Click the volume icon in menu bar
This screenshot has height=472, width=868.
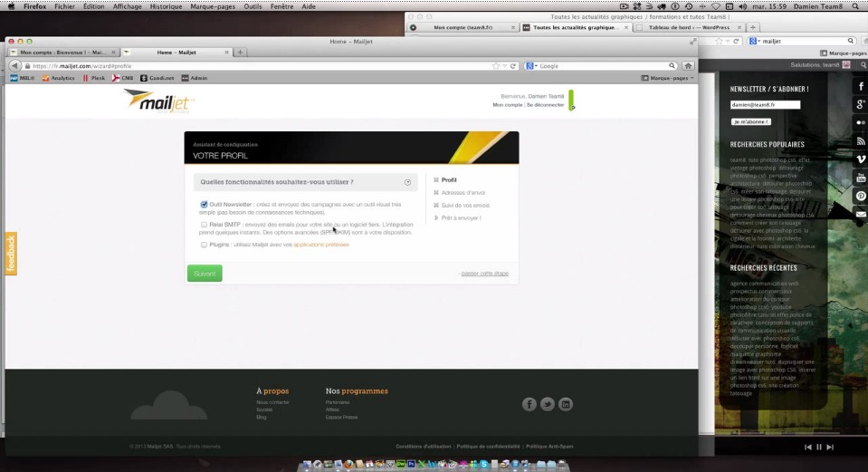[x=742, y=6]
